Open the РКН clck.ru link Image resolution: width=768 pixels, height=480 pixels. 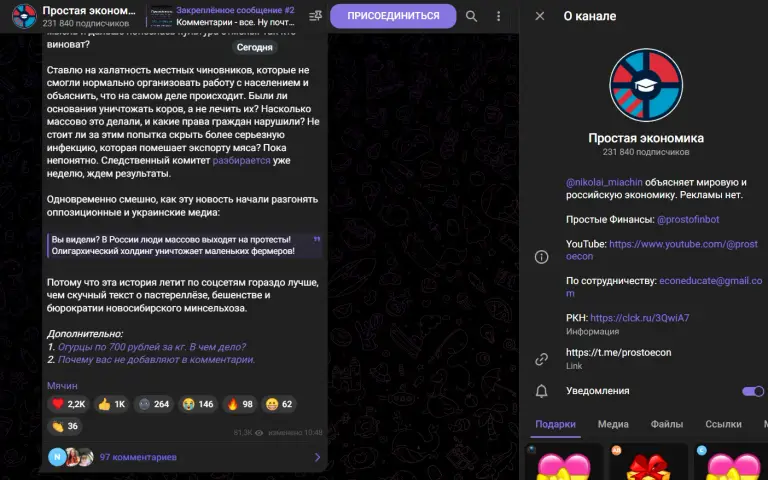(x=640, y=318)
